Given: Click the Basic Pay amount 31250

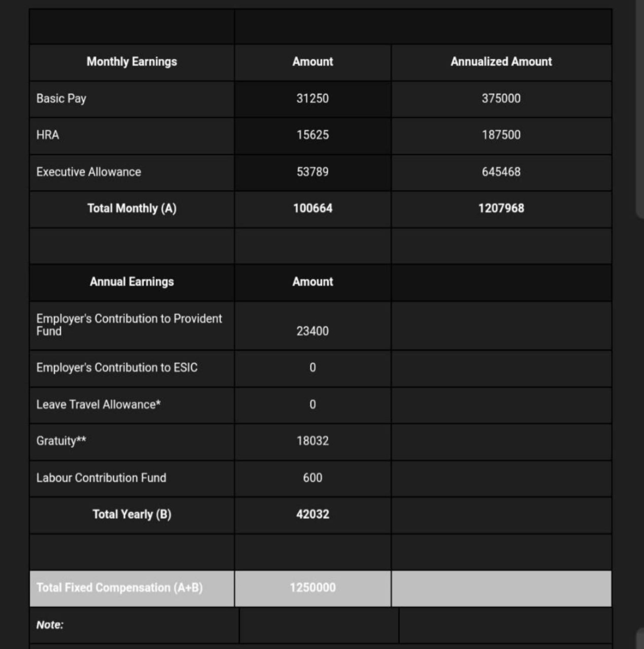Looking at the screenshot, I should pyautogui.click(x=312, y=99).
